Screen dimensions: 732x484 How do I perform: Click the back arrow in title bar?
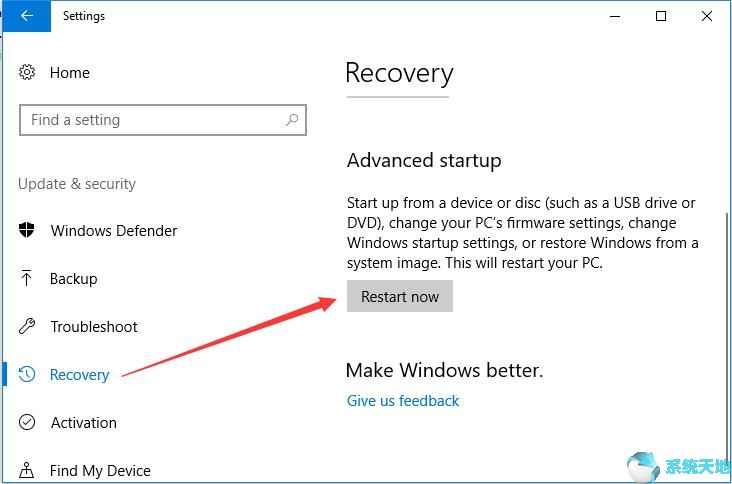[26, 16]
